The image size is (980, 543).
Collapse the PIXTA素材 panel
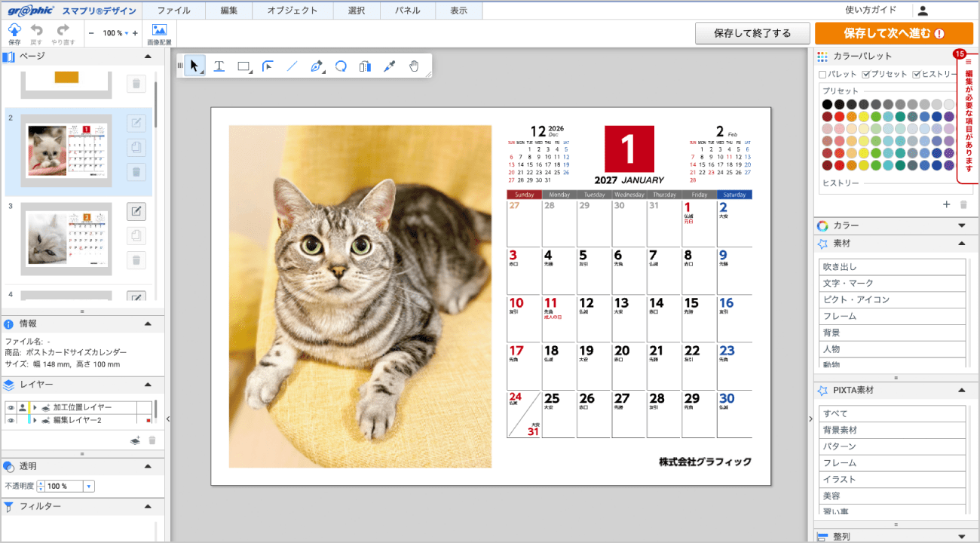pyautogui.click(x=962, y=391)
